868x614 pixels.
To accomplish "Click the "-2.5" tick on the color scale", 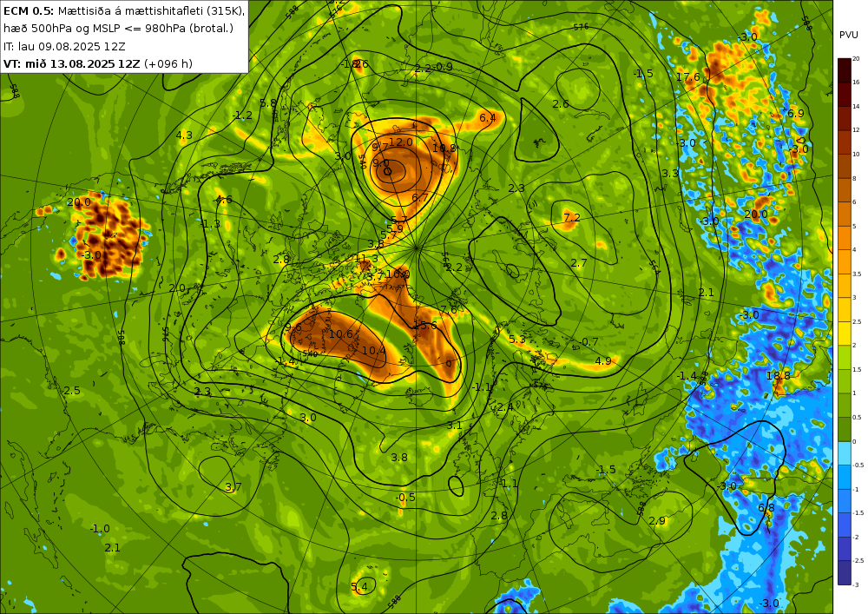I will [858, 561].
